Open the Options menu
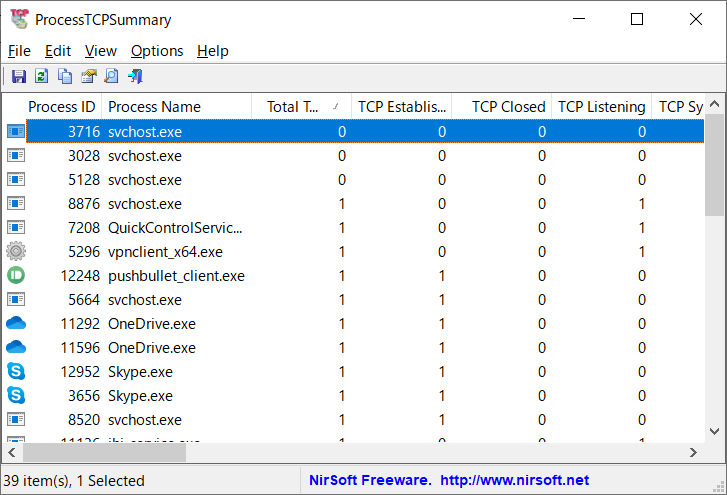This screenshot has height=495, width=727. click(157, 51)
